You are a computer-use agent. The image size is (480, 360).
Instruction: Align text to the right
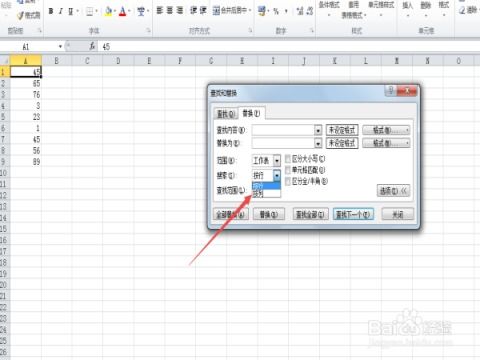180,11
